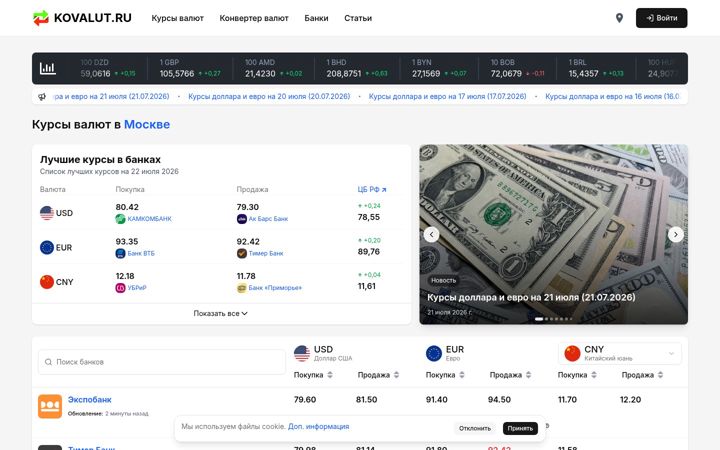Sort by USD Покупка

tap(313, 375)
